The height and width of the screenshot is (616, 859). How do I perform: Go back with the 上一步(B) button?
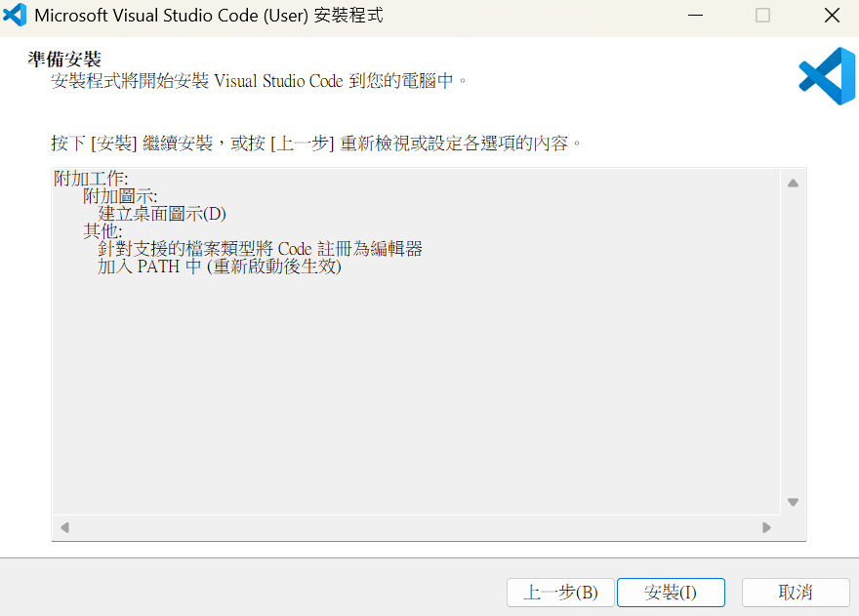tap(560, 592)
